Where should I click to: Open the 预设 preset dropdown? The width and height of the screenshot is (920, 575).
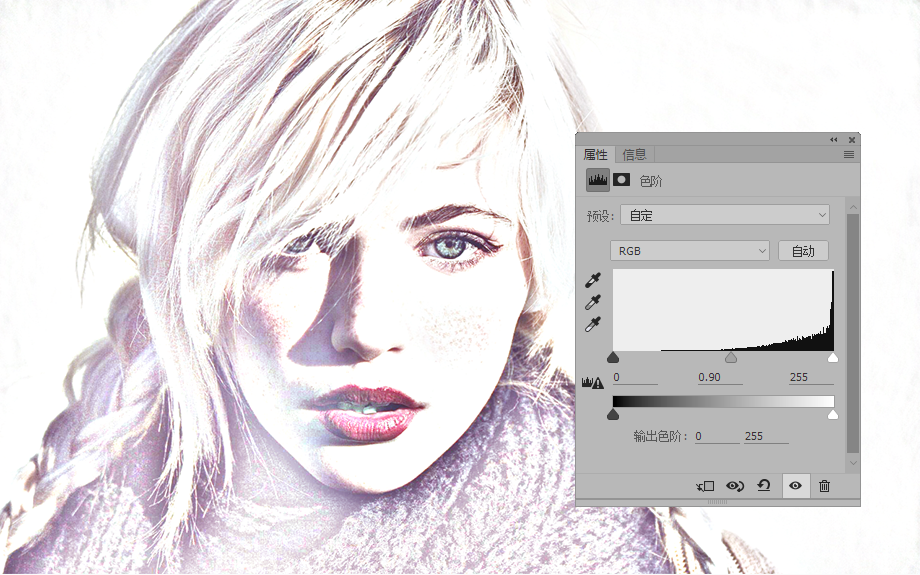(725, 215)
